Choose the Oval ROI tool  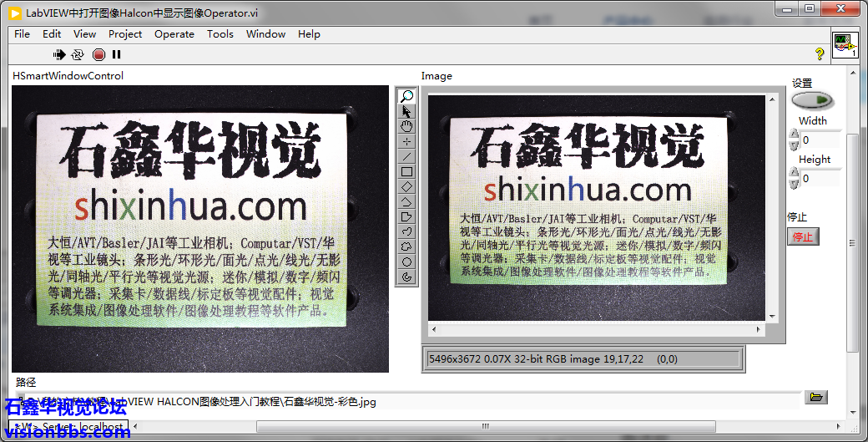pos(406,262)
